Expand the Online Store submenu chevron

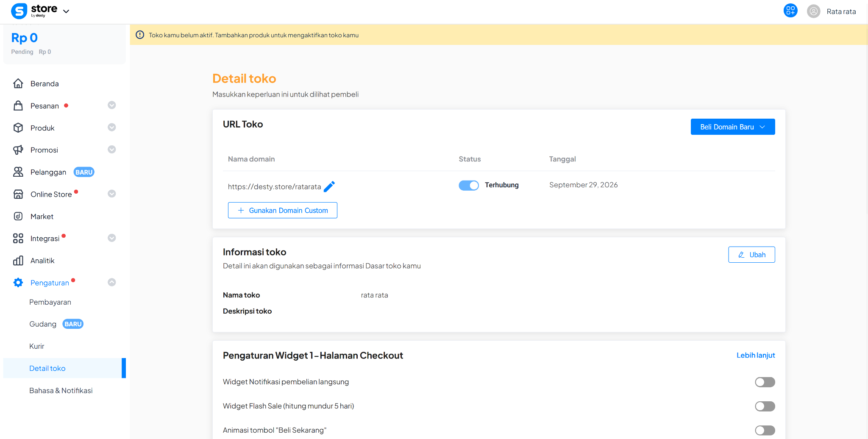[112, 194]
